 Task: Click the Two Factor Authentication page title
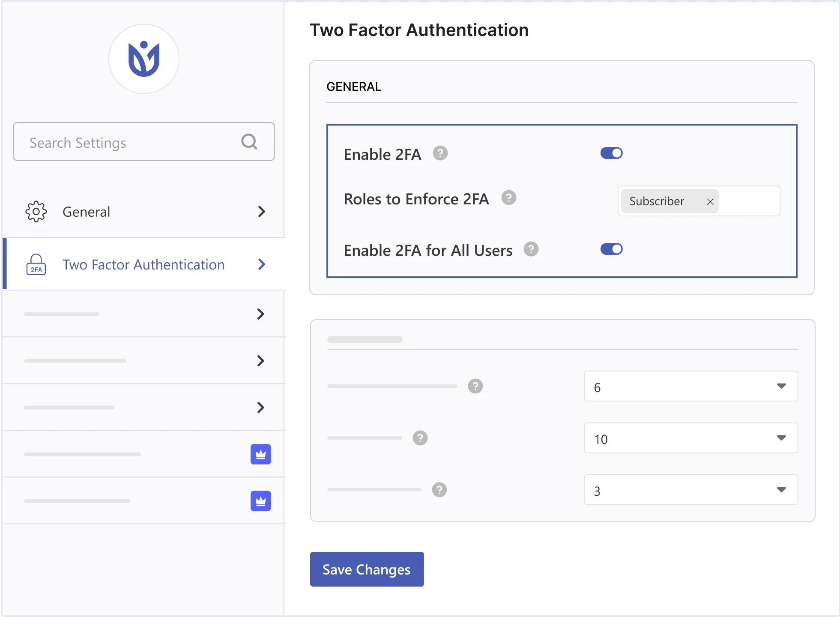pos(419,30)
